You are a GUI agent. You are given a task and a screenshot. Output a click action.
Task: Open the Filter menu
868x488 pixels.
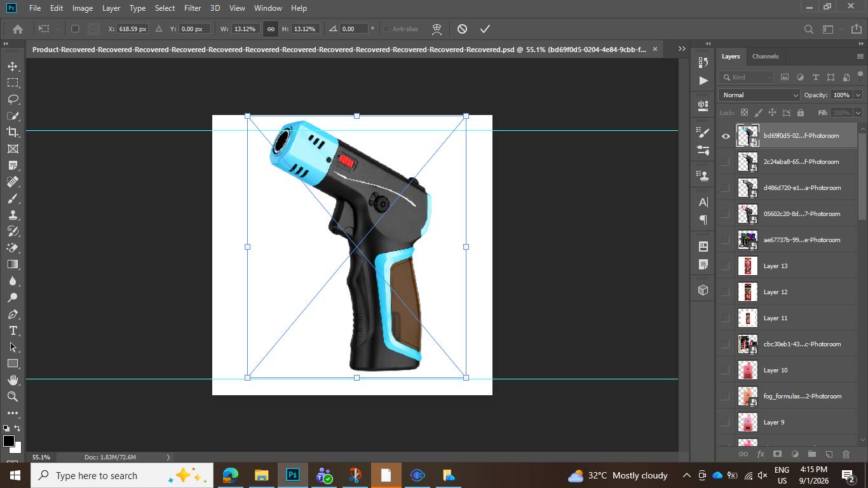pos(193,8)
